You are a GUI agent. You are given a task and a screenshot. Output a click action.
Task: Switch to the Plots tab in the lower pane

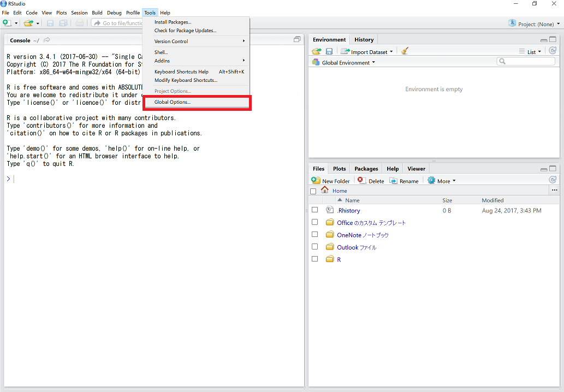click(x=339, y=169)
